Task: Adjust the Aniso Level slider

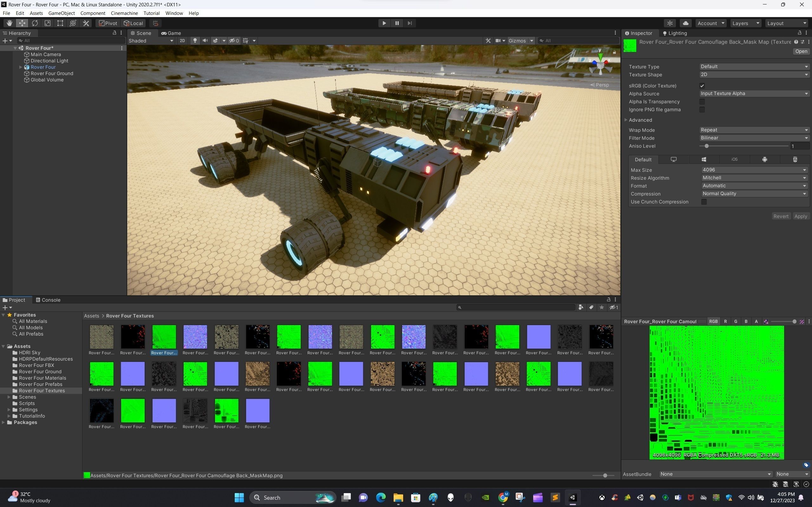Action: click(x=707, y=146)
